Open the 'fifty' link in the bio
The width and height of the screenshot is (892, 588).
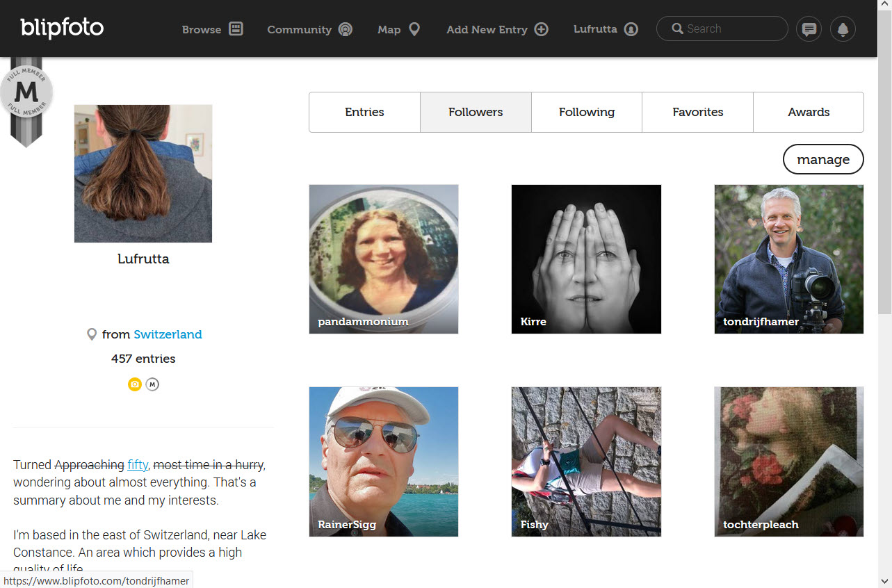tap(138, 464)
